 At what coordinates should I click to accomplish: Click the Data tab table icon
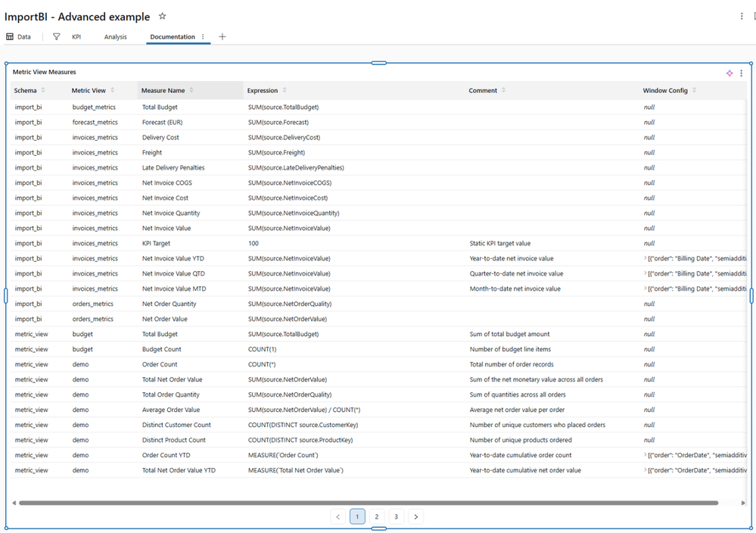point(10,36)
